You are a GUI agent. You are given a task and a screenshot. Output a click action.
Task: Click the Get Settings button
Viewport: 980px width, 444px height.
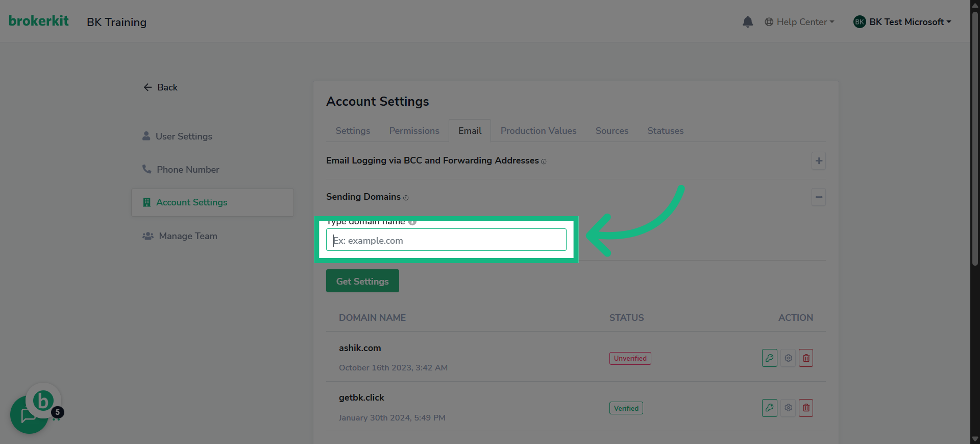pos(362,281)
